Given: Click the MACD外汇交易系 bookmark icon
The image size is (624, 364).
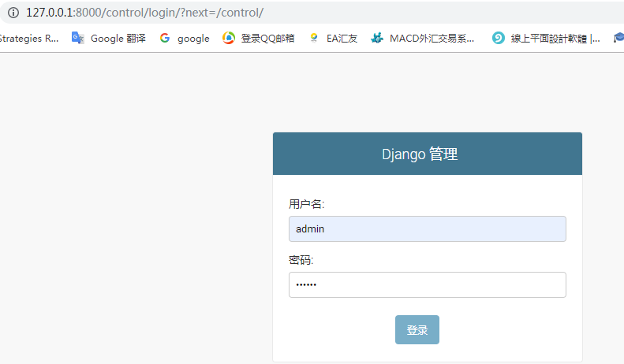Looking at the screenshot, I should (x=377, y=38).
